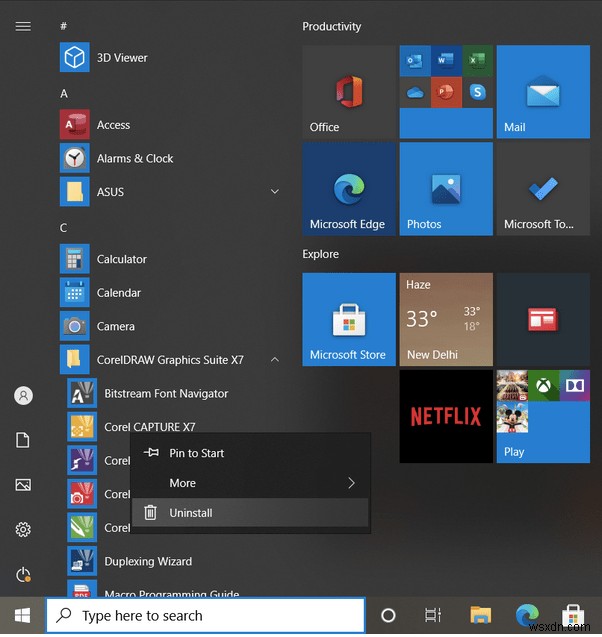Click the PowerPoint icon in Office folder tile
The height and width of the screenshot is (637, 602).
(x=446, y=92)
